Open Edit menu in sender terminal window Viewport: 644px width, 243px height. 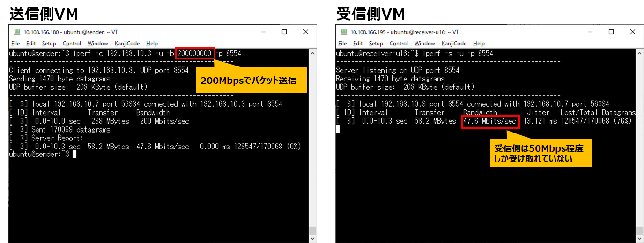click(x=31, y=44)
